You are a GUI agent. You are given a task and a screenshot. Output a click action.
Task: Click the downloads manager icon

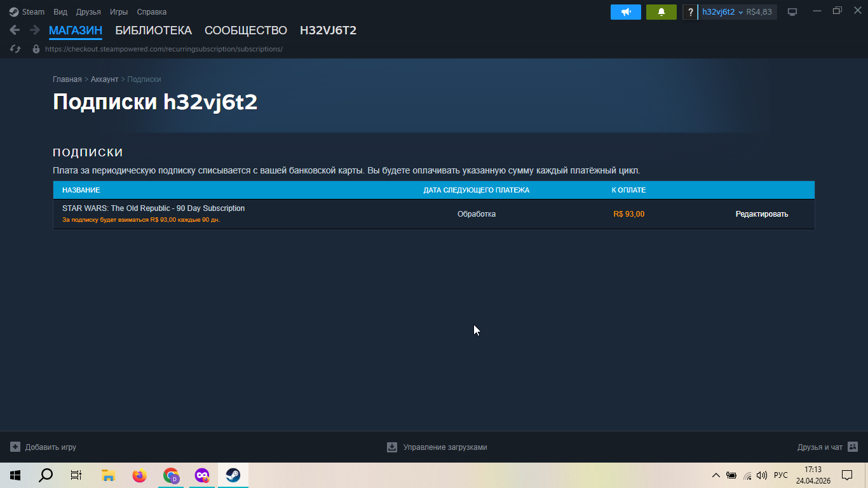click(x=392, y=447)
